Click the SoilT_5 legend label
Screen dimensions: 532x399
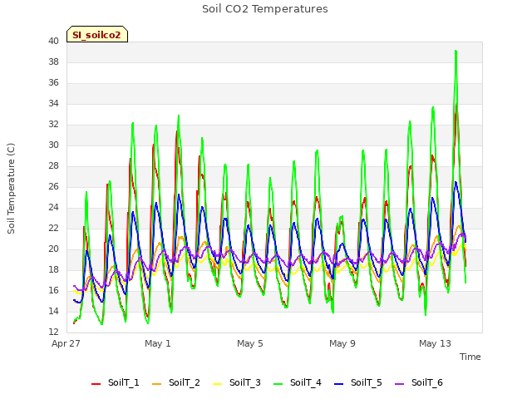point(367,382)
